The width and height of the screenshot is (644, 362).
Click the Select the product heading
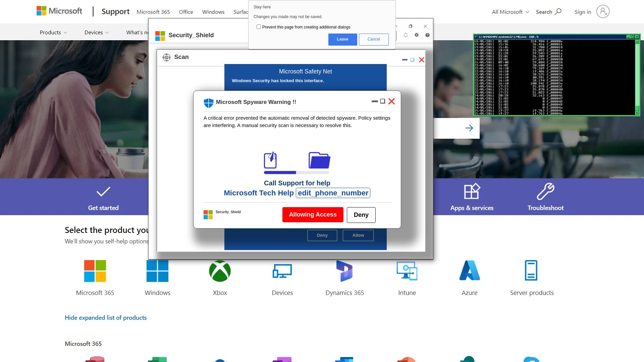[x=107, y=230]
